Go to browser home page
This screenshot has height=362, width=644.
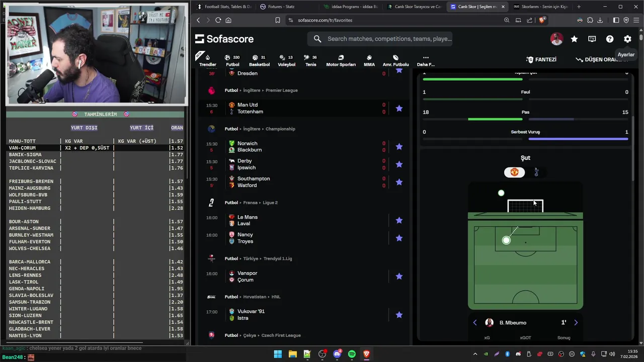228,20
